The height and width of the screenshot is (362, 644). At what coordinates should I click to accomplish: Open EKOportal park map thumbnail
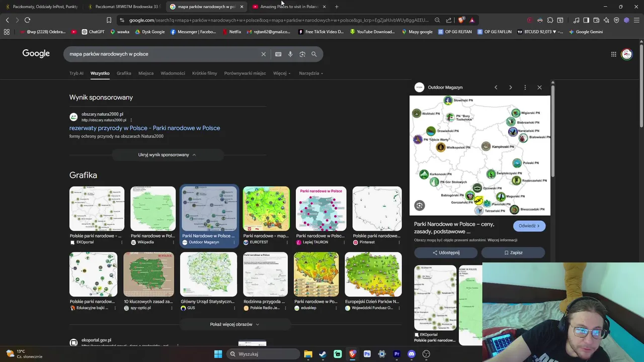pos(97,209)
